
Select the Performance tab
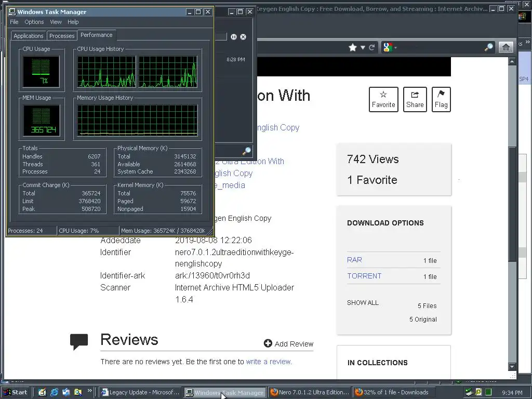[96, 35]
